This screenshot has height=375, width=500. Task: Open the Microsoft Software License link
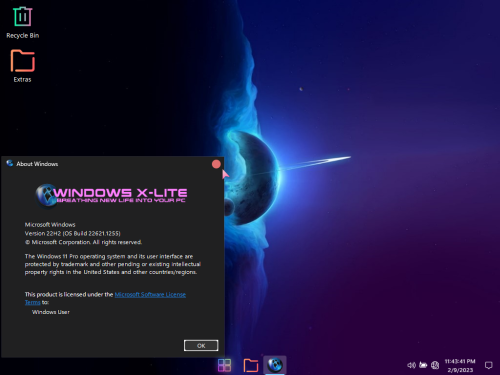[x=150, y=295]
